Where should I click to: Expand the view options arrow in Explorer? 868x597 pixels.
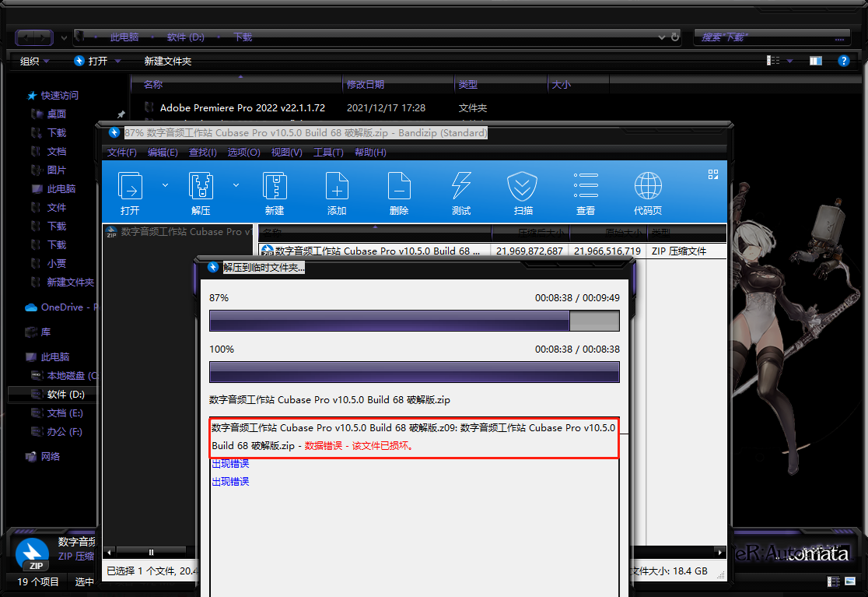click(x=790, y=61)
